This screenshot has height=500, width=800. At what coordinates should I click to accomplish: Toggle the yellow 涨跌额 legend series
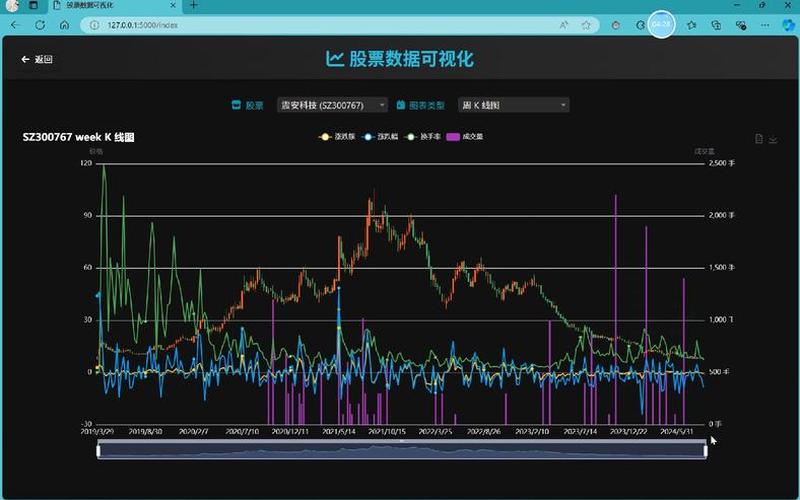[x=336, y=137]
